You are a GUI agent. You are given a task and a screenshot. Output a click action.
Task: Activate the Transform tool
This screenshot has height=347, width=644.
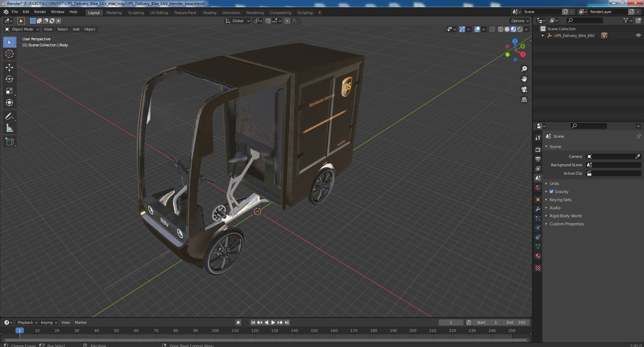(x=9, y=102)
